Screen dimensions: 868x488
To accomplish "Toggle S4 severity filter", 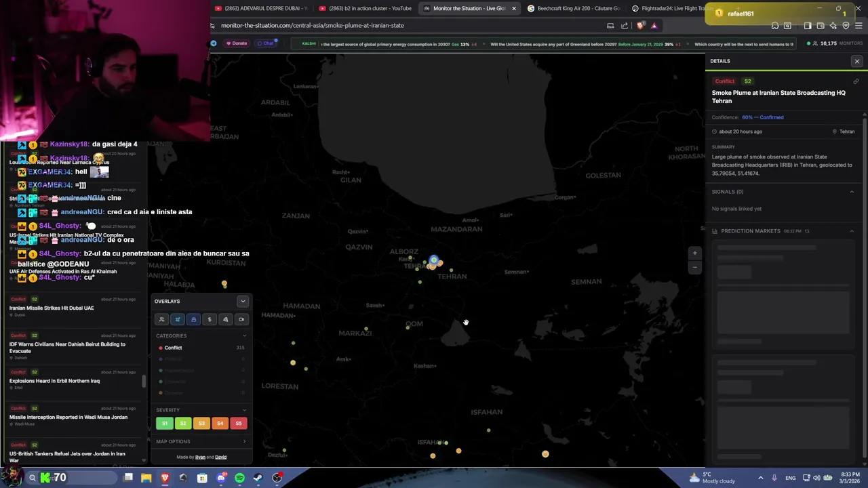I will pyautogui.click(x=220, y=423).
